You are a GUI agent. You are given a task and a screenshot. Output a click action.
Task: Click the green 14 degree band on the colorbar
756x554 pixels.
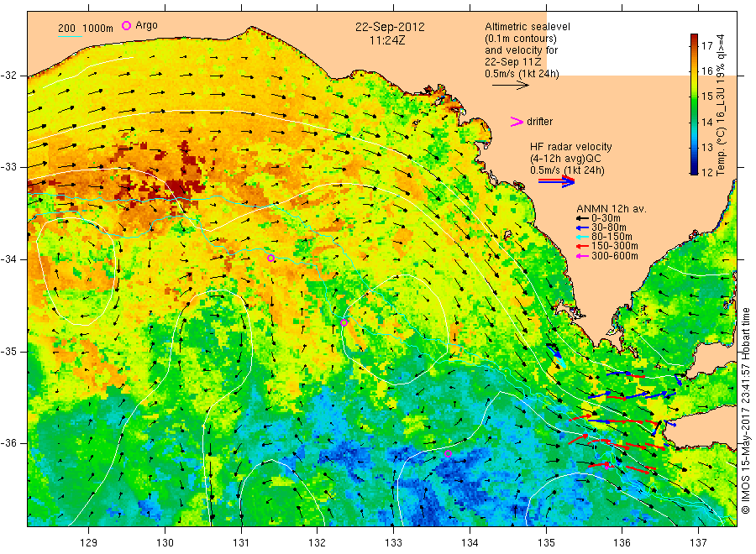point(694,122)
